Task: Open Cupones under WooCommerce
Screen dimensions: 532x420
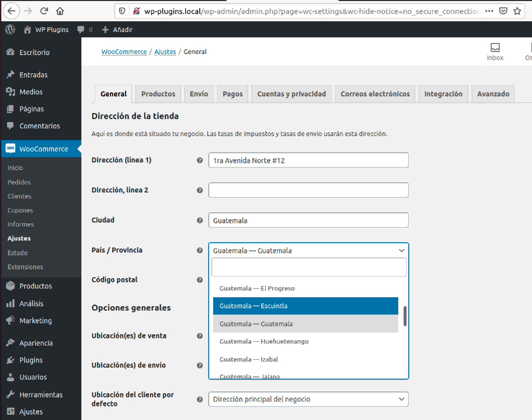Action: (20, 210)
